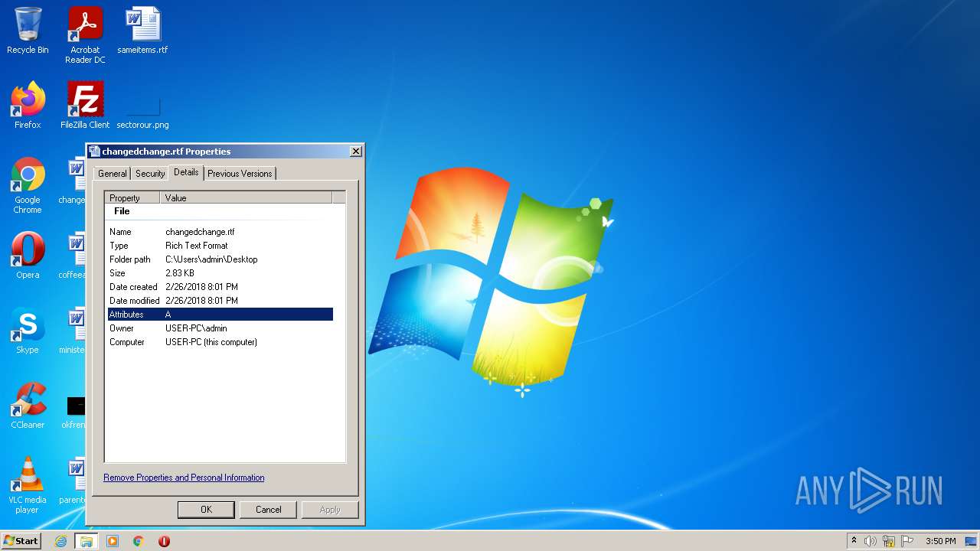The width and height of the screenshot is (980, 551).
Task: Open the Google Chrome desktop shortcut
Action: click(x=28, y=185)
